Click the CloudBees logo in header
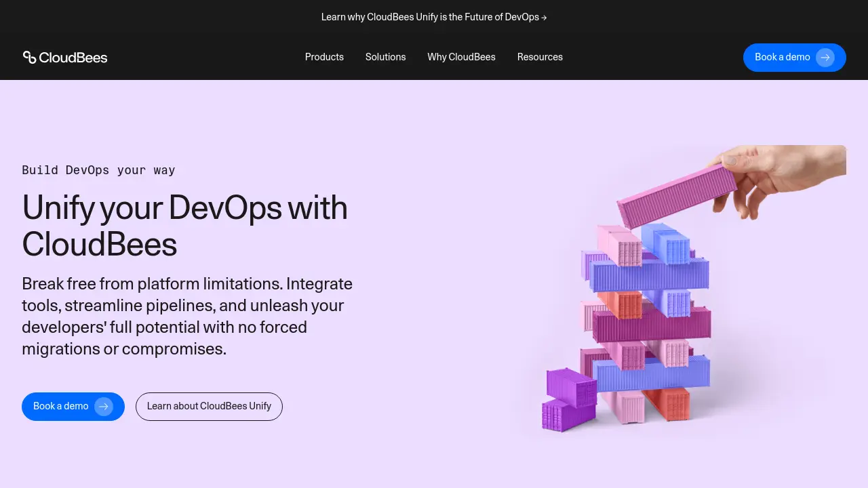The image size is (868, 488). click(65, 58)
